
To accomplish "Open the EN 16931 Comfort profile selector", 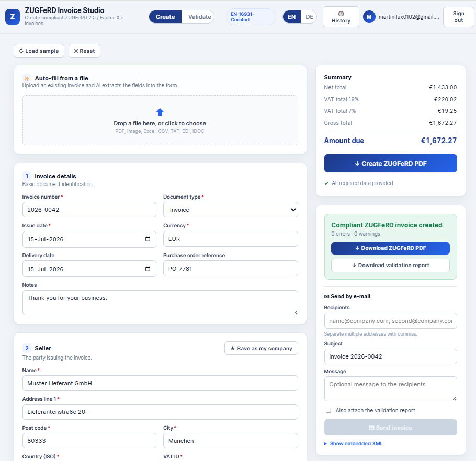I will click(x=251, y=17).
